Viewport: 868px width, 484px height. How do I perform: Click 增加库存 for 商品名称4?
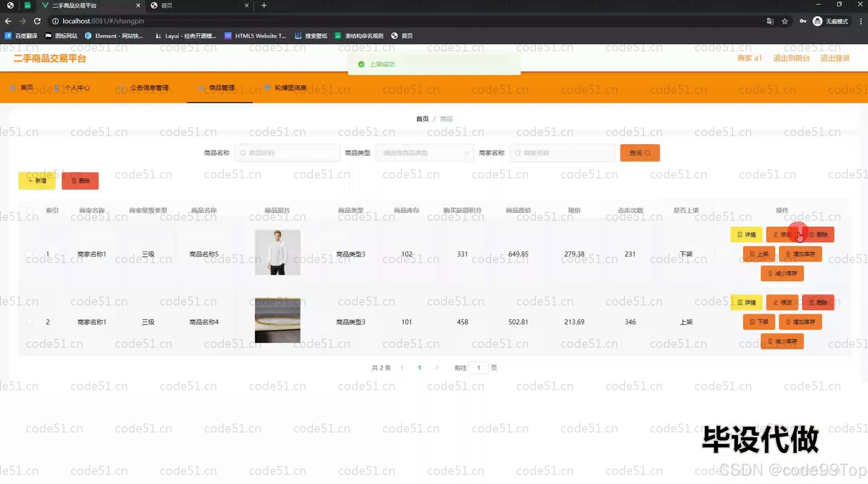click(x=800, y=322)
